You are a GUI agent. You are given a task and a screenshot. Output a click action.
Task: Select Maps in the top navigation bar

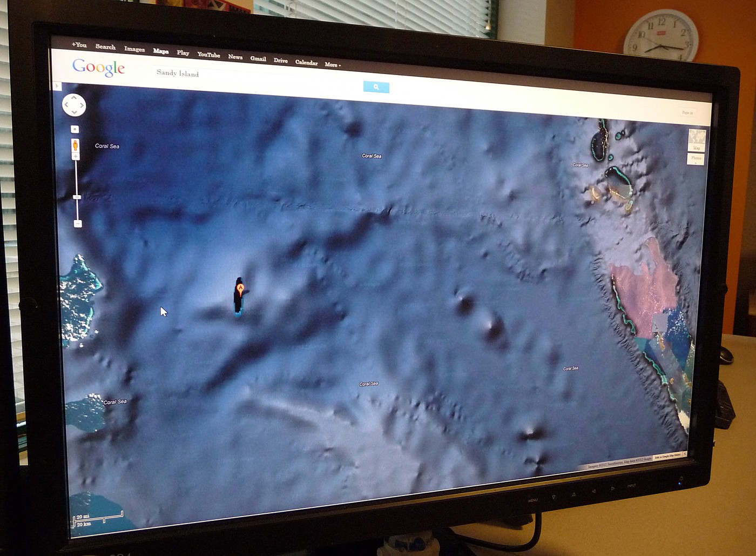coord(161,51)
